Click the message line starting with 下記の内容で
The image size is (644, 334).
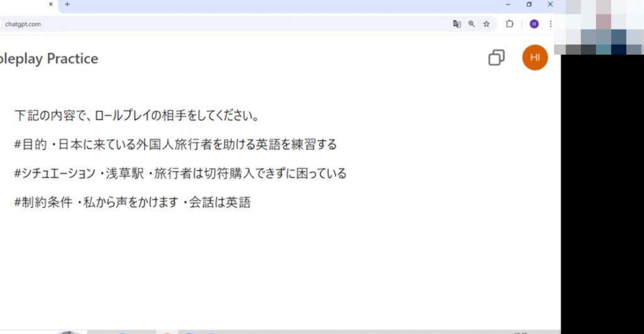click(138, 116)
